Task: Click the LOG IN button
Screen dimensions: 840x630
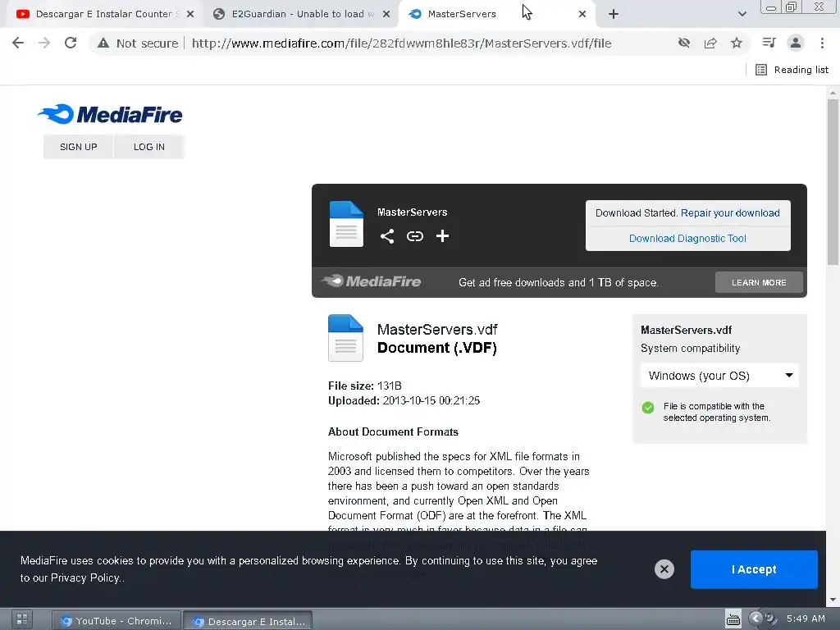Action: (x=149, y=147)
